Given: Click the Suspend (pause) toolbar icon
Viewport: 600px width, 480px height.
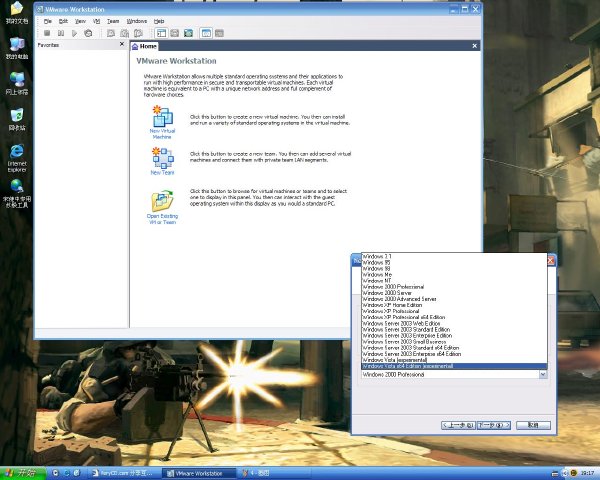Looking at the screenshot, I should tap(61, 33).
